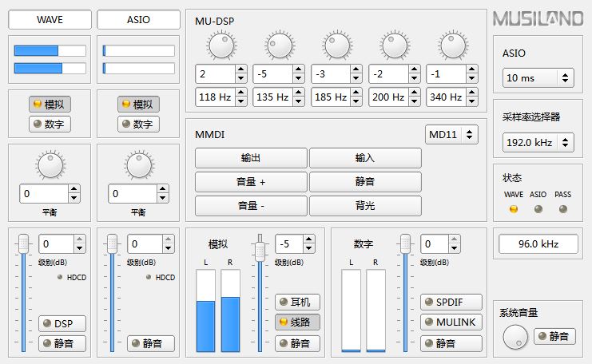Click the 340 Hz band gain knob
This screenshot has width=592, height=364.
pyautogui.click(x=453, y=45)
